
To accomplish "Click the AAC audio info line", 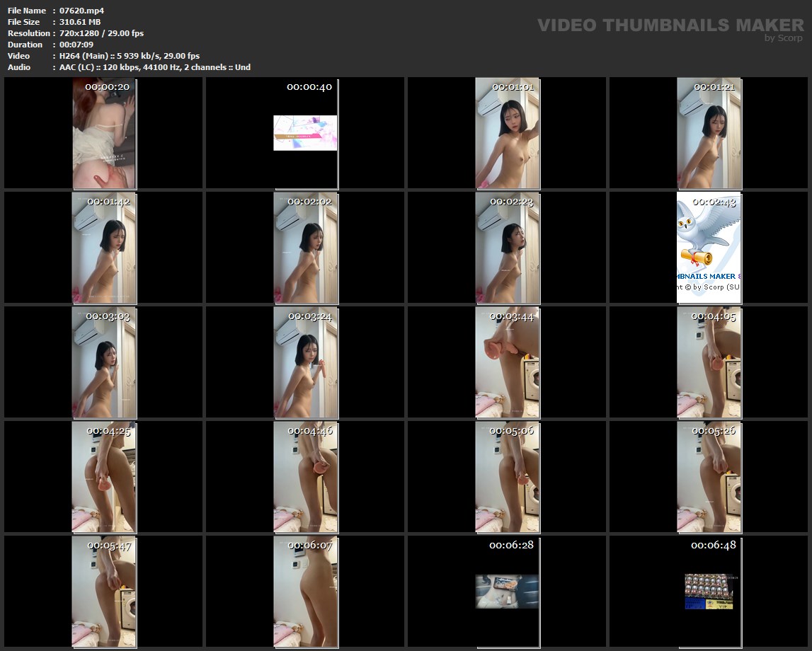I will (155, 67).
